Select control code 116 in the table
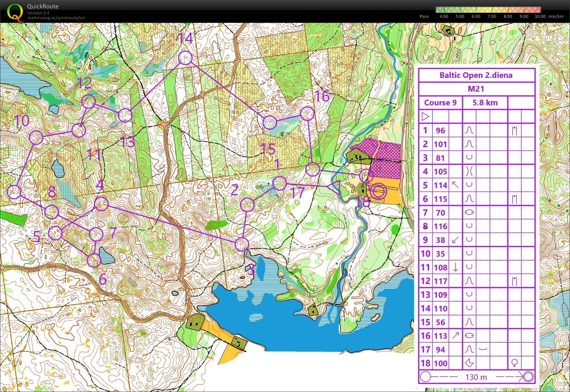Screen dimensions: 570x392 pos(441,226)
